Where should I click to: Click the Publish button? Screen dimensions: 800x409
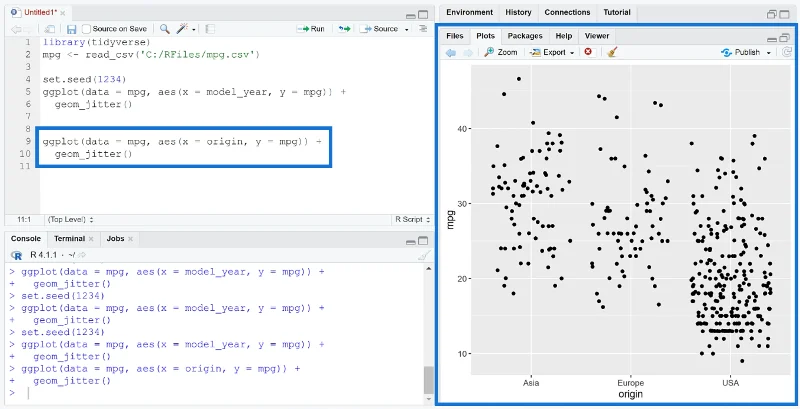pos(741,52)
